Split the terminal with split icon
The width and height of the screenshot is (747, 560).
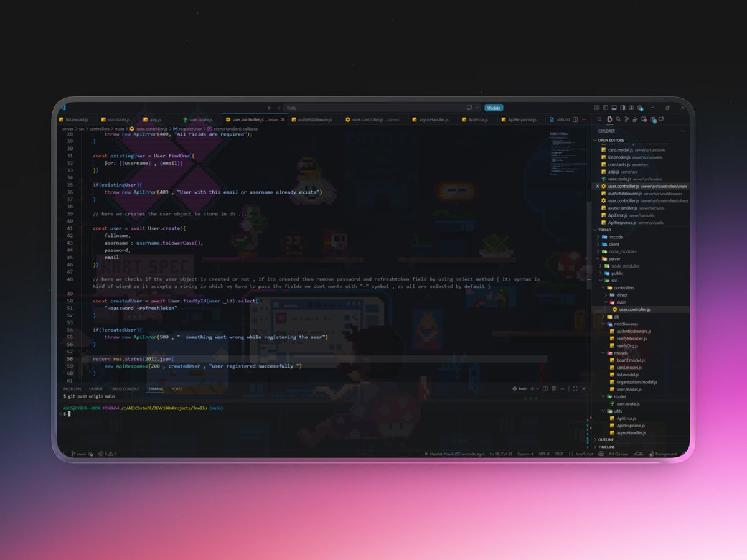tap(545, 389)
